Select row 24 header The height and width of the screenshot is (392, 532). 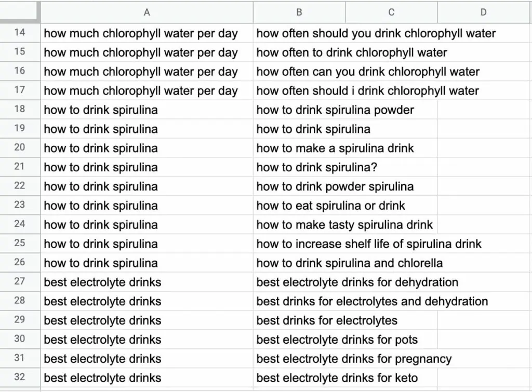point(20,224)
